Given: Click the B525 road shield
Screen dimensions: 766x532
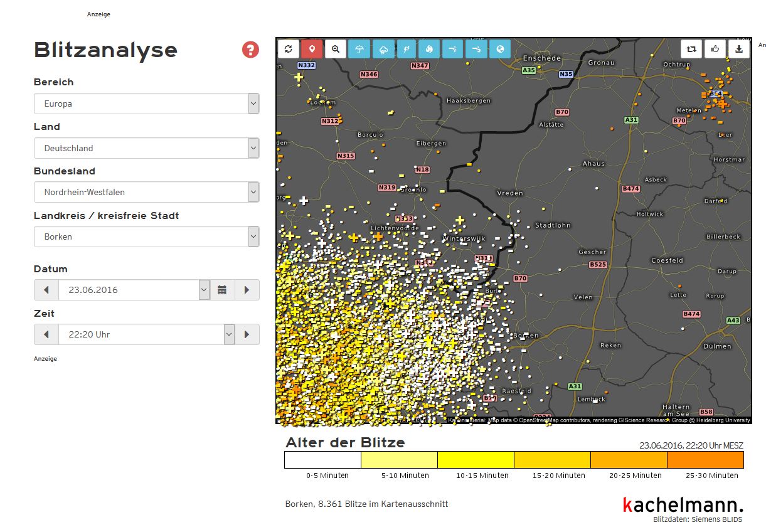Looking at the screenshot, I should tap(598, 265).
